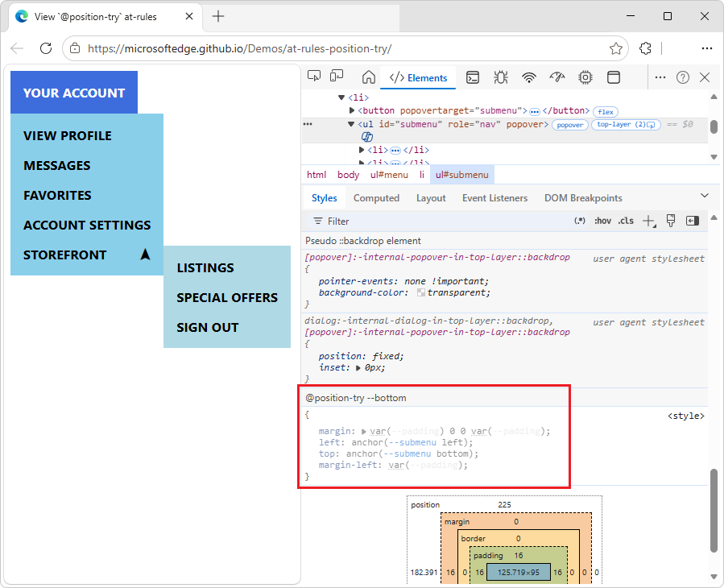This screenshot has height=588, width=724.
Task: View site information lock icon
Action: (x=75, y=48)
